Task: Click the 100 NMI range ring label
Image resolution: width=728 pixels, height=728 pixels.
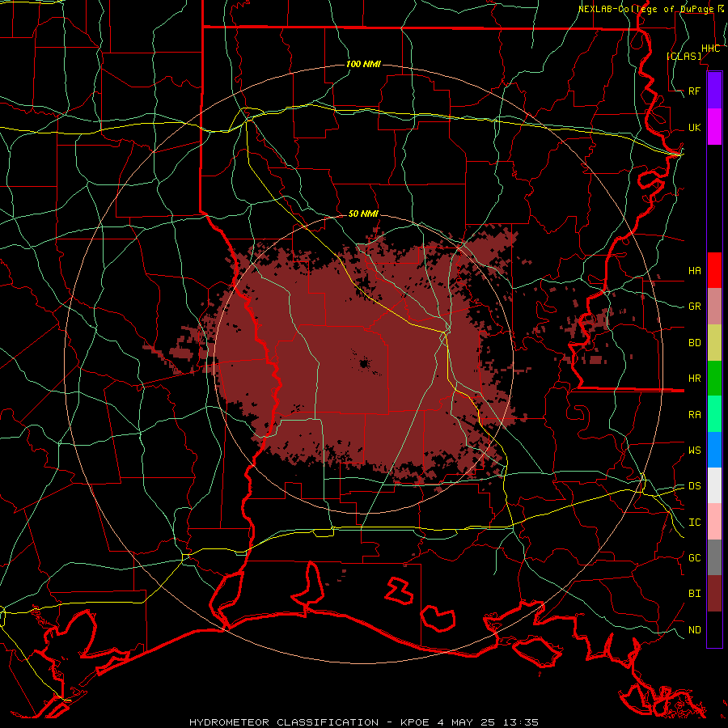Action: point(363,64)
